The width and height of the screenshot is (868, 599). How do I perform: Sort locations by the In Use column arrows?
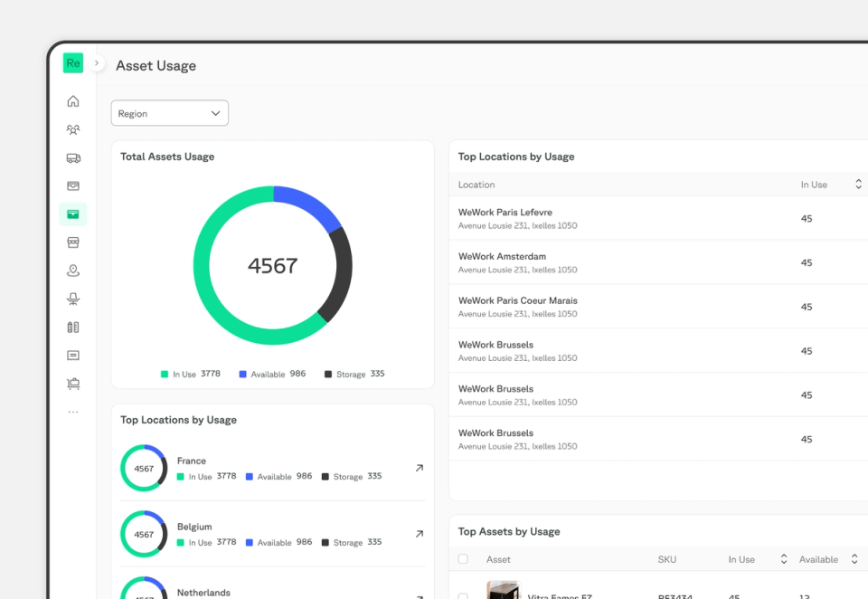click(x=858, y=184)
